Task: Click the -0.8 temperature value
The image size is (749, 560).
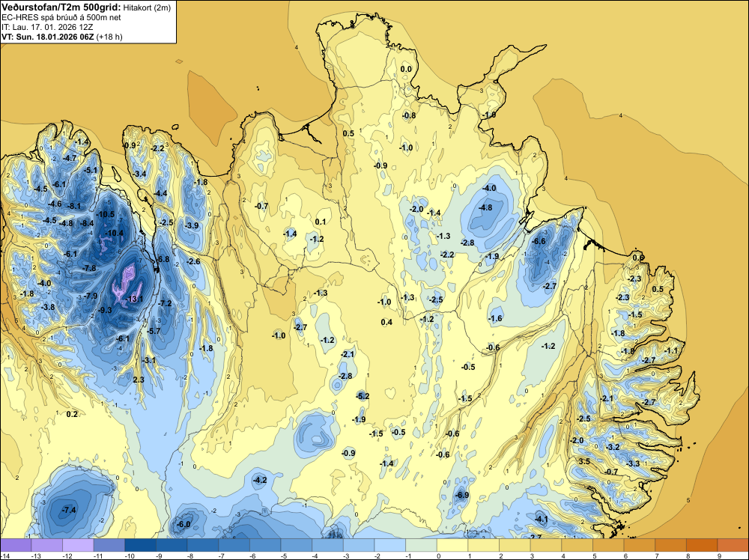Action: 409,115
